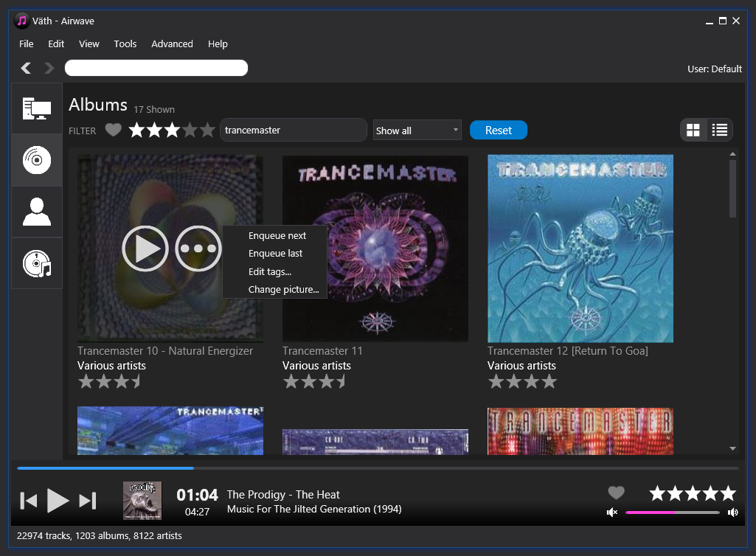This screenshot has width=756, height=556.
Task: Choose Enqueue next from context menu
Action: (x=277, y=236)
